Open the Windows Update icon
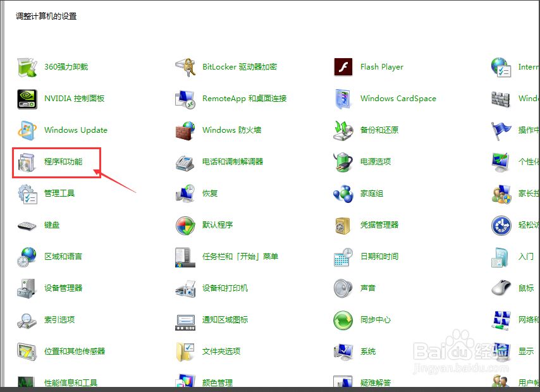Image resolution: width=540 pixels, height=392 pixels. pos(27,130)
